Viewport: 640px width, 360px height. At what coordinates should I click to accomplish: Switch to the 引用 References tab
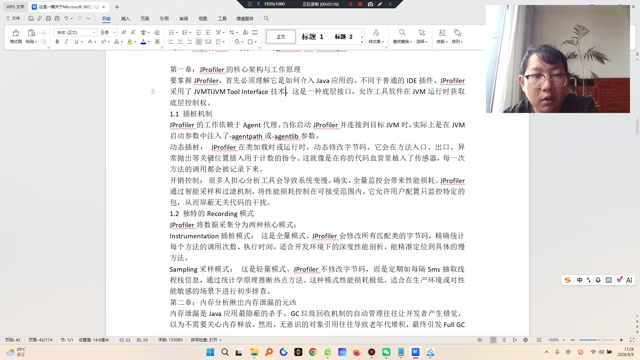coord(164,19)
